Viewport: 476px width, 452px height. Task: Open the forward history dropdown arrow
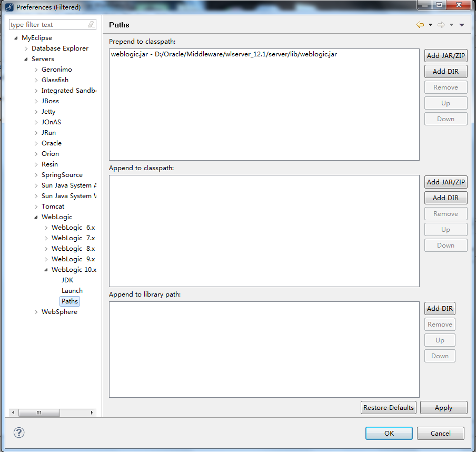[x=451, y=25]
